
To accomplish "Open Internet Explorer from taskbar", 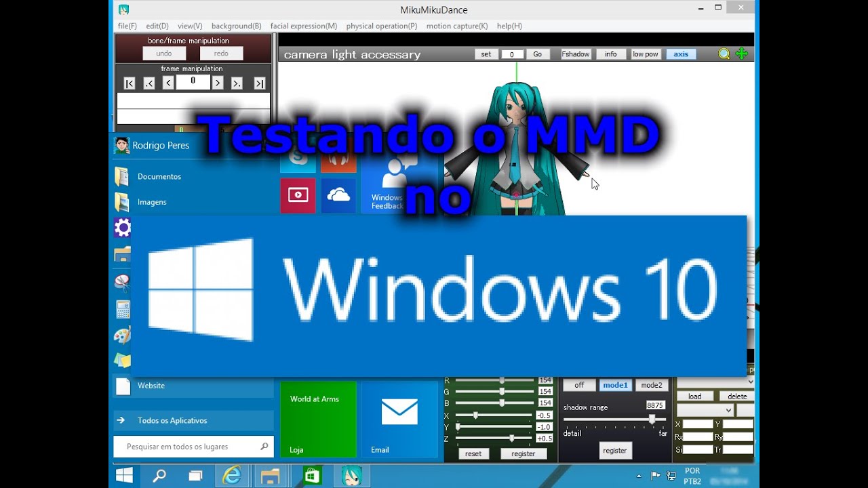I will pos(233,476).
